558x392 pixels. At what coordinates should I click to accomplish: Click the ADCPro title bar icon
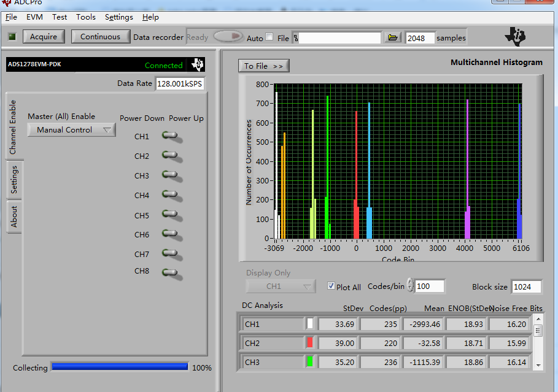point(6,2)
